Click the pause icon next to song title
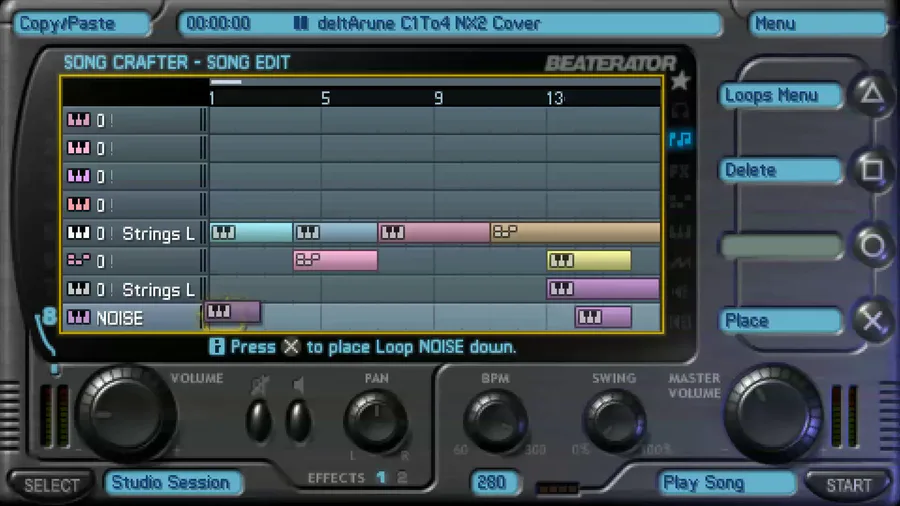The image size is (900, 506). [301, 24]
